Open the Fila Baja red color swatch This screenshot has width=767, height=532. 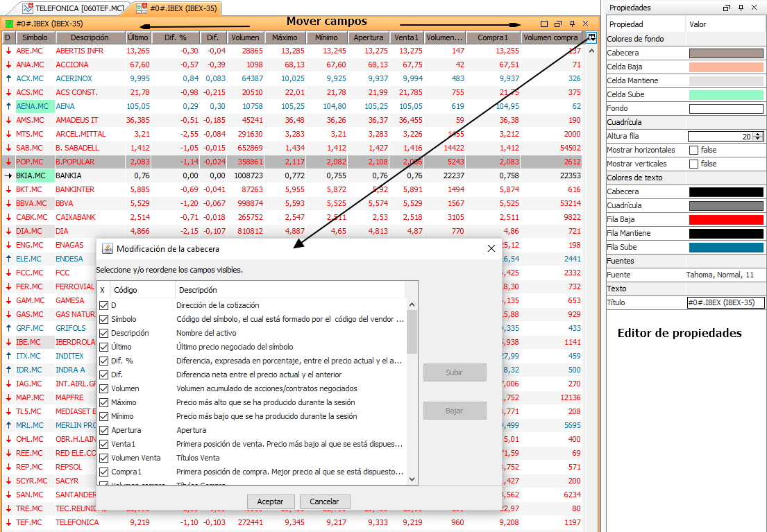click(x=726, y=220)
